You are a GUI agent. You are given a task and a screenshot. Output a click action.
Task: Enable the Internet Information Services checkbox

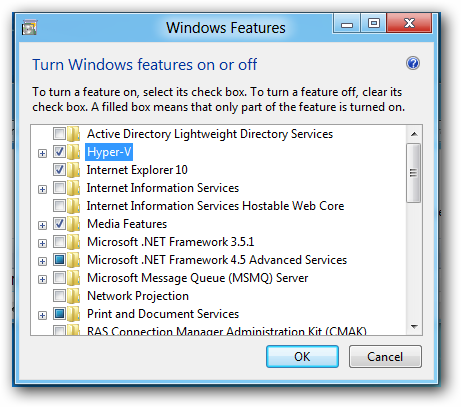(x=59, y=188)
